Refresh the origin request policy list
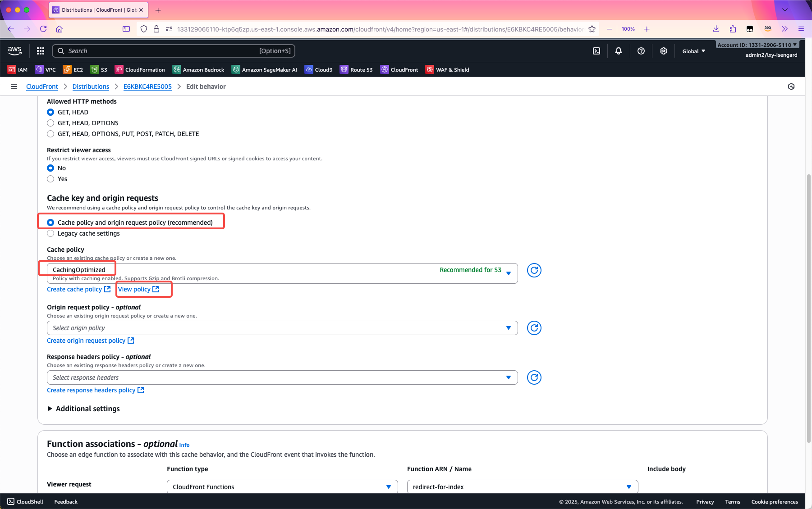Viewport: 812px width, 509px height. tap(534, 328)
